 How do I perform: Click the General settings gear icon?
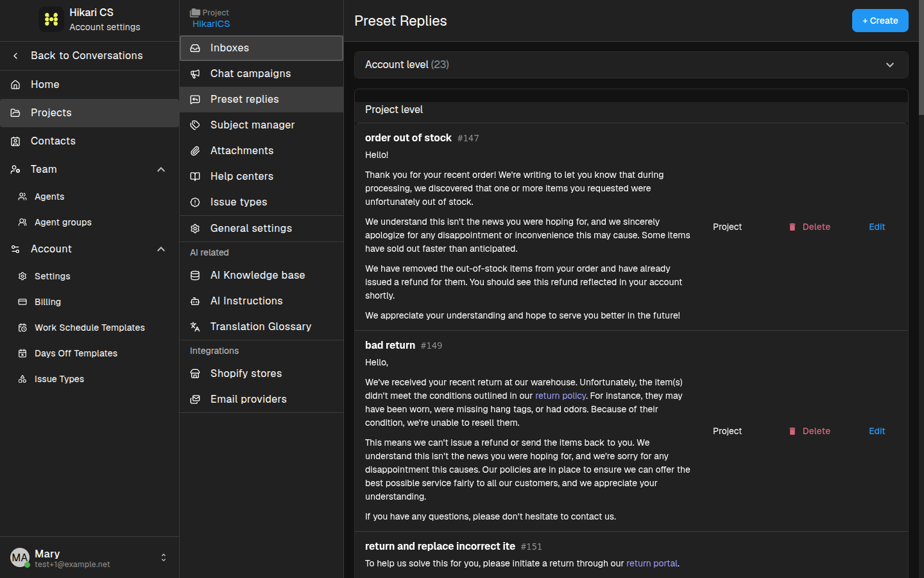[x=195, y=229]
